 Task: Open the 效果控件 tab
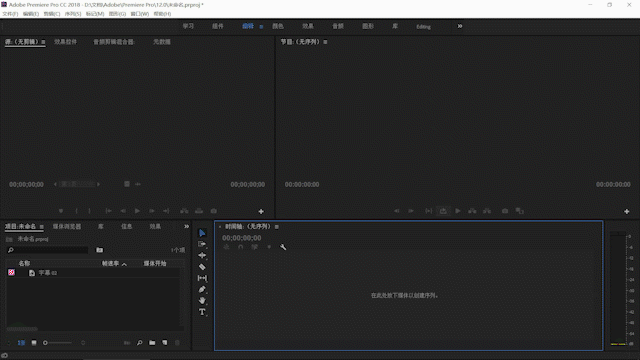pos(65,42)
